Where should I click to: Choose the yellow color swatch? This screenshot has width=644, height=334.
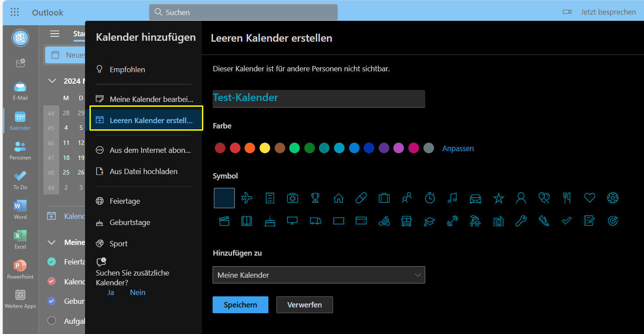(x=265, y=148)
